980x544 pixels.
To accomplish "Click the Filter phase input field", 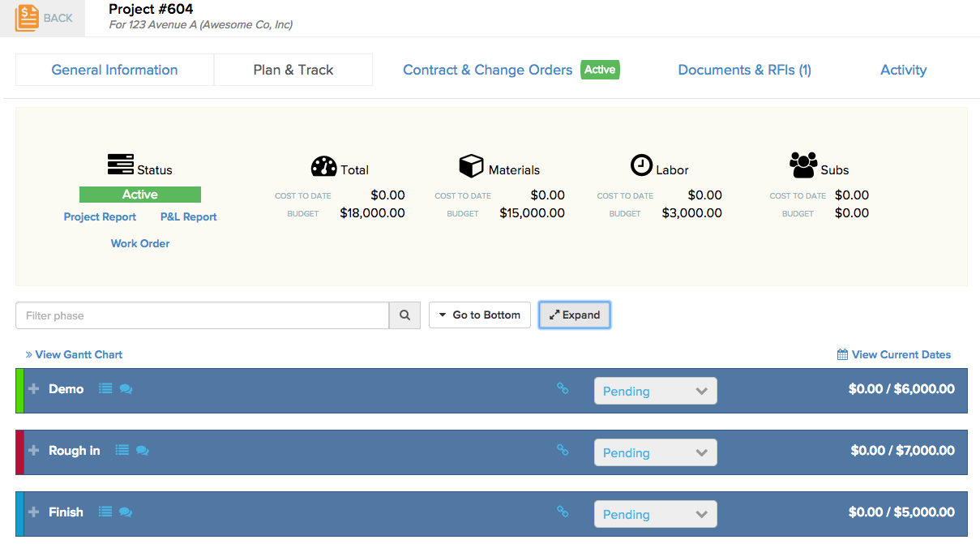I will pyautogui.click(x=202, y=315).
